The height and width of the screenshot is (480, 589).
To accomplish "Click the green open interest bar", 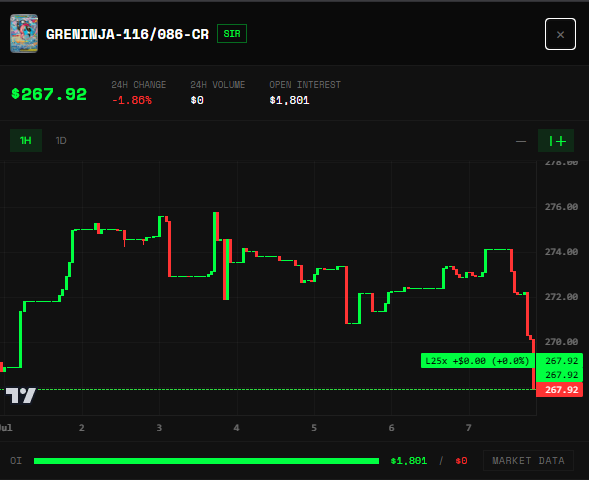I will point(206,461).
